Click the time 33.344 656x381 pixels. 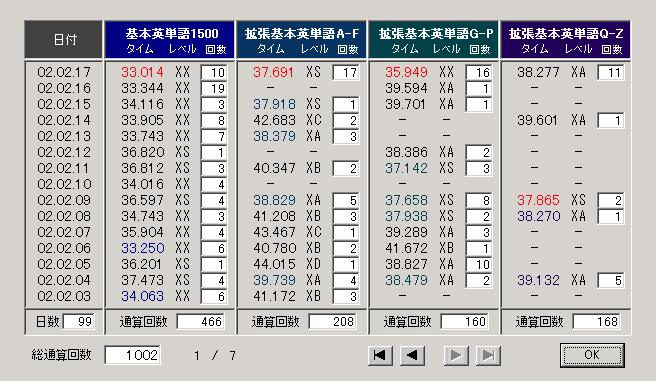[142, 88]
